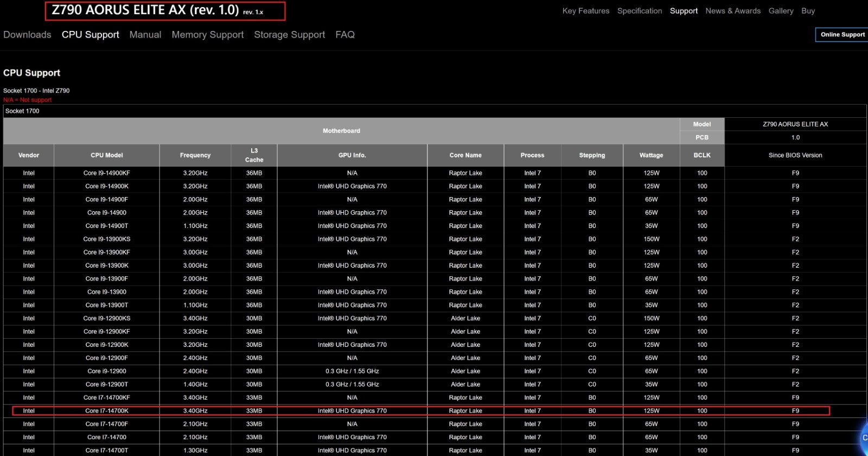This screenshot has height=456, width=868.
Task: Click the Vendor column header
Action: [x=29, y=155]
